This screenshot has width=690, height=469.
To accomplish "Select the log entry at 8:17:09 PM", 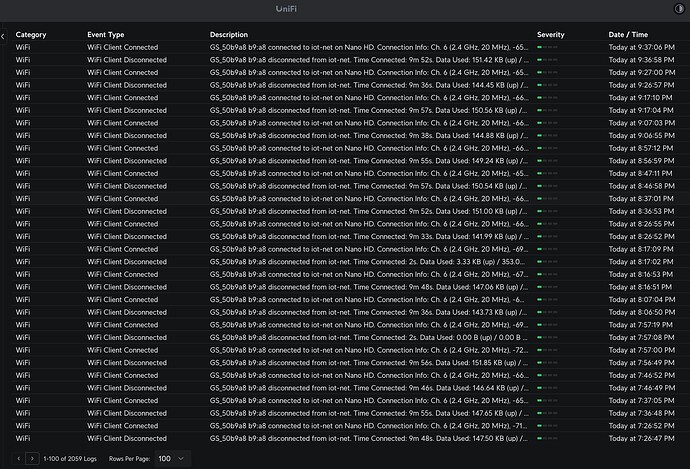I will [350, 249].
